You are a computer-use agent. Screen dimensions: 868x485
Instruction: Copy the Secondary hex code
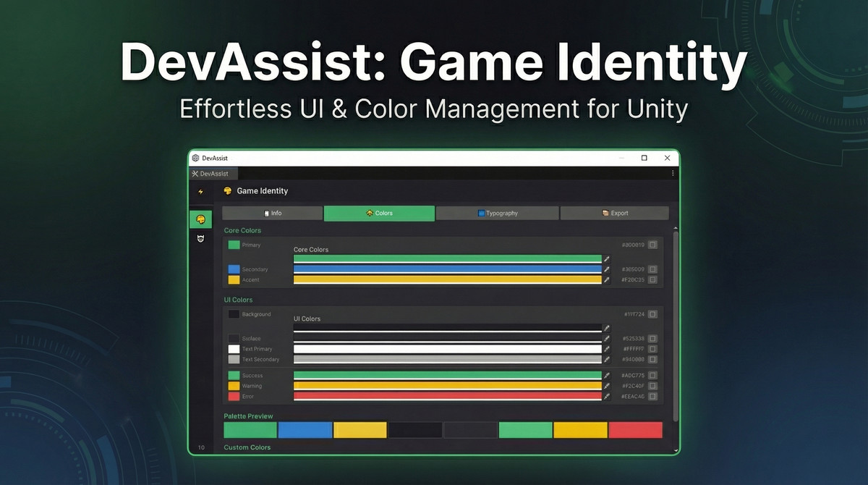[x=652, y=269]
